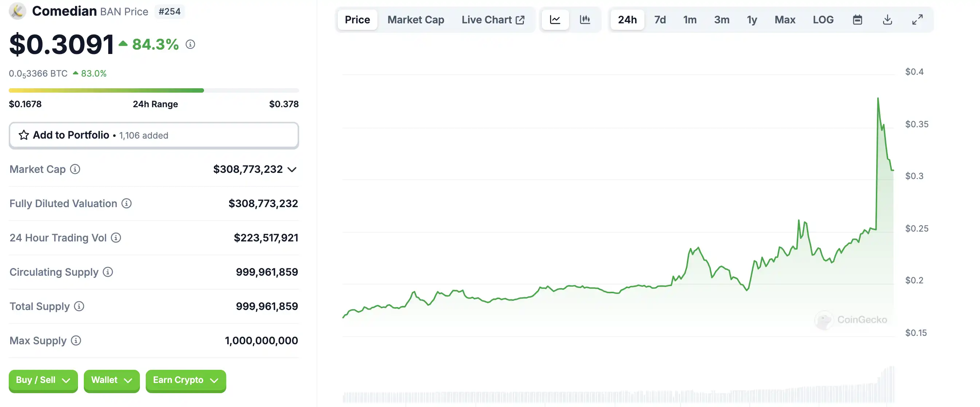Click info icon beside 24 Hour Trading Vol
980x407 pixels.
[x=116, y=237]
